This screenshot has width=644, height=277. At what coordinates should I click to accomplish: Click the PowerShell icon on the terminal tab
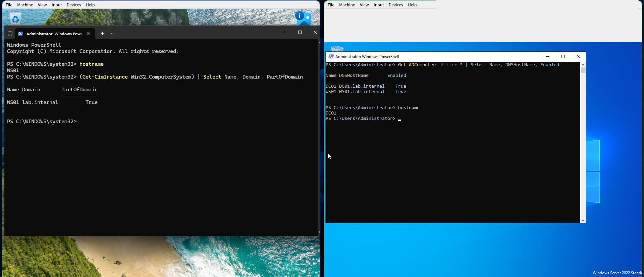[20, 34]
